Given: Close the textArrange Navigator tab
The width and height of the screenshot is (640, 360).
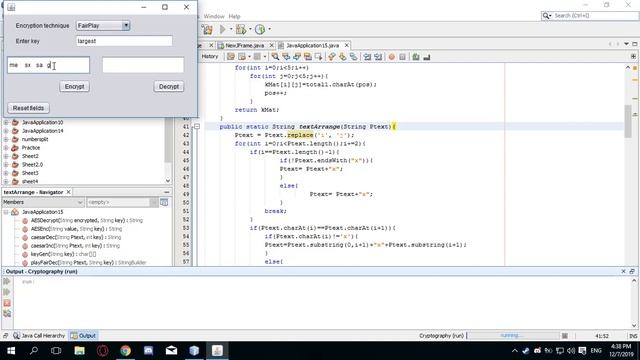Looking at the screenshot, I should click(x=69, y=192).
